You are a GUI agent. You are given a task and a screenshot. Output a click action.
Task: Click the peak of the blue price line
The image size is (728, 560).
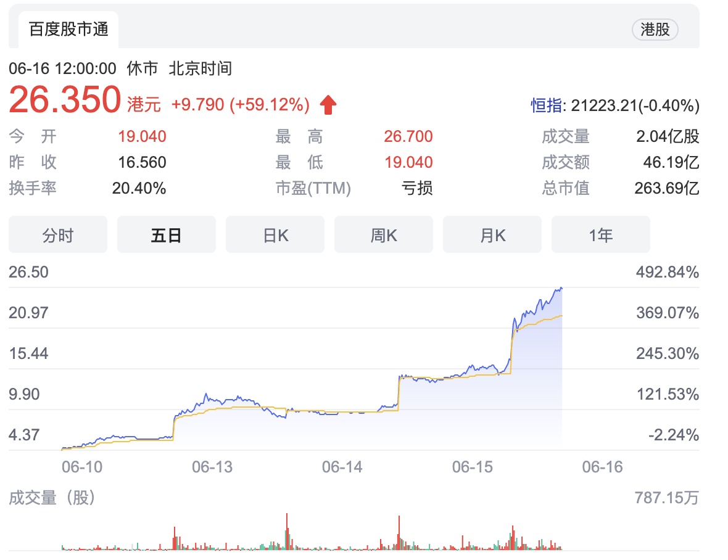pyautogui.click(x=560, y=287)
